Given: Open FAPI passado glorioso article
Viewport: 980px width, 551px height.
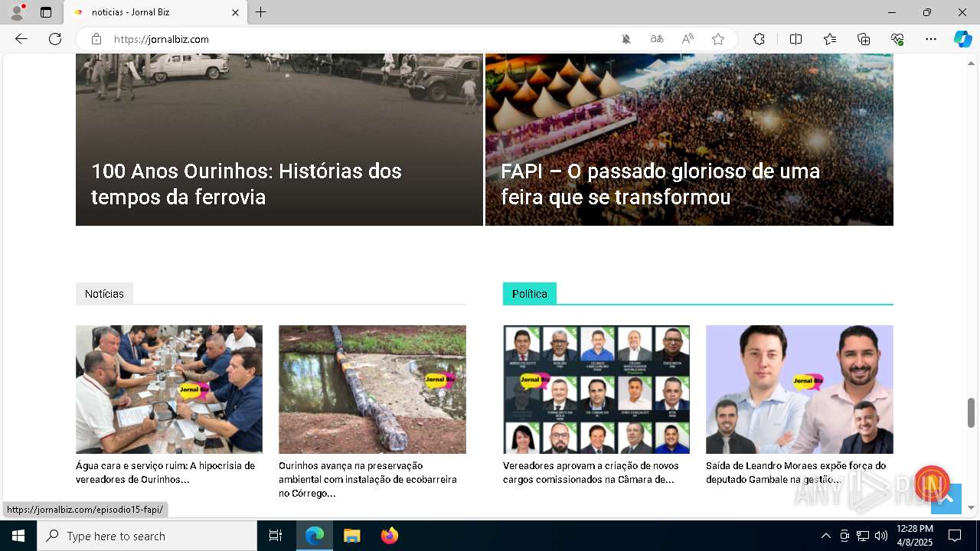Looking at the screenshot, I should coord(661,184).
